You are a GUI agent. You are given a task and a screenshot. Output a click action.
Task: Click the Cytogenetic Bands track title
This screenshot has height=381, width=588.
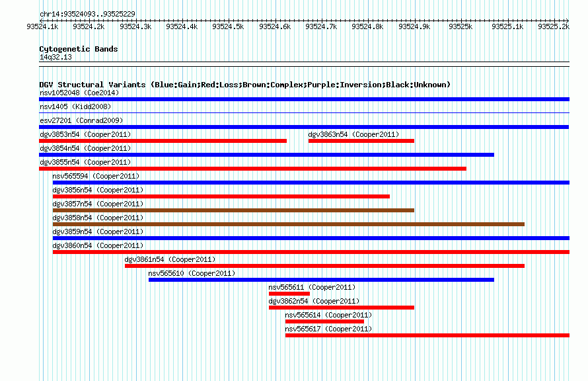(x=79, y=49)
